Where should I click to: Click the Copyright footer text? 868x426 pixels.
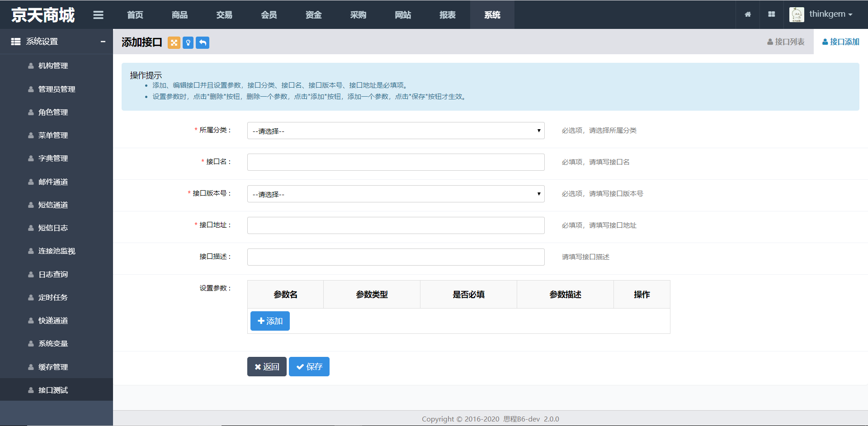tap(491, 419)
